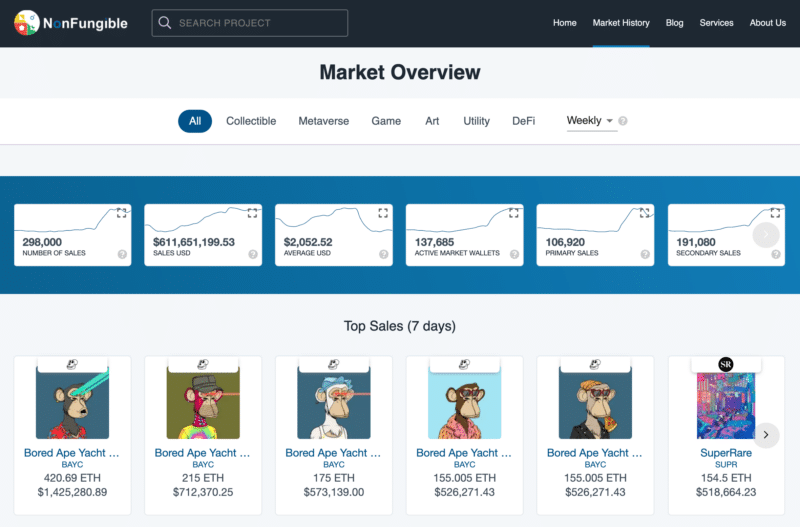Click BAYC badge icon on 420.69 ETH card
Screen dimensions: 800x527
tap(72, 364)
